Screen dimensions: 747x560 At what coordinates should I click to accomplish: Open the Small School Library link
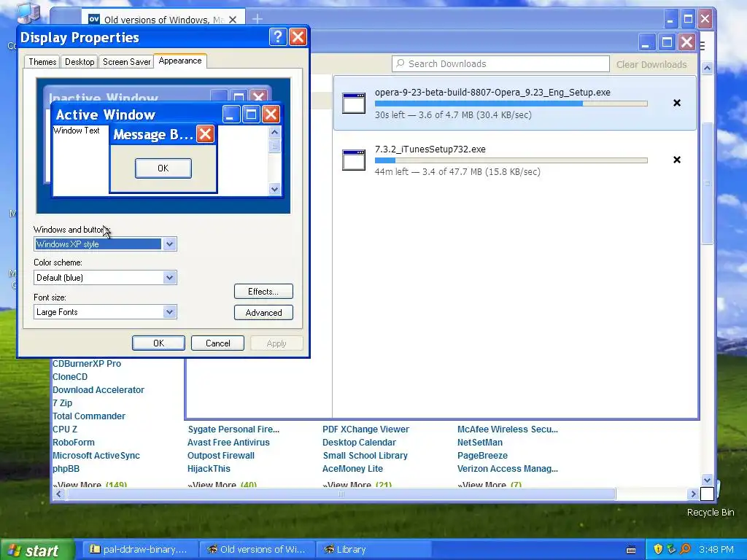[365, 456]
